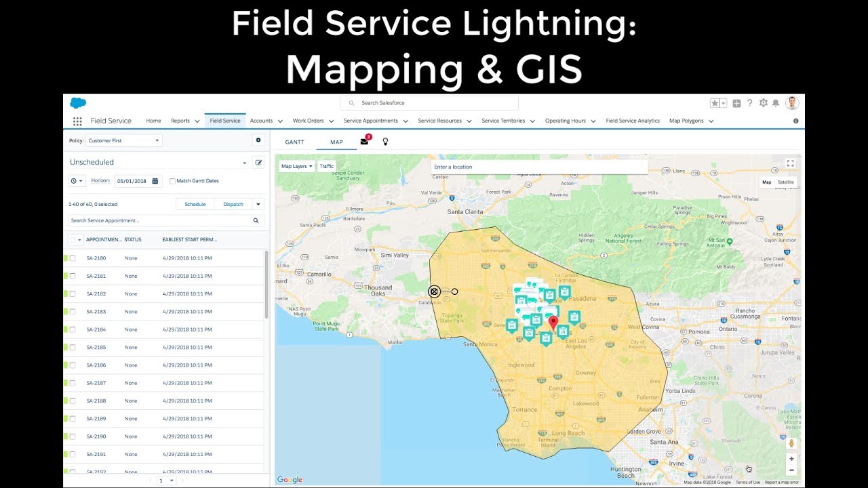
Task: Open the Help question mark icon
Action: coord(749,103)
